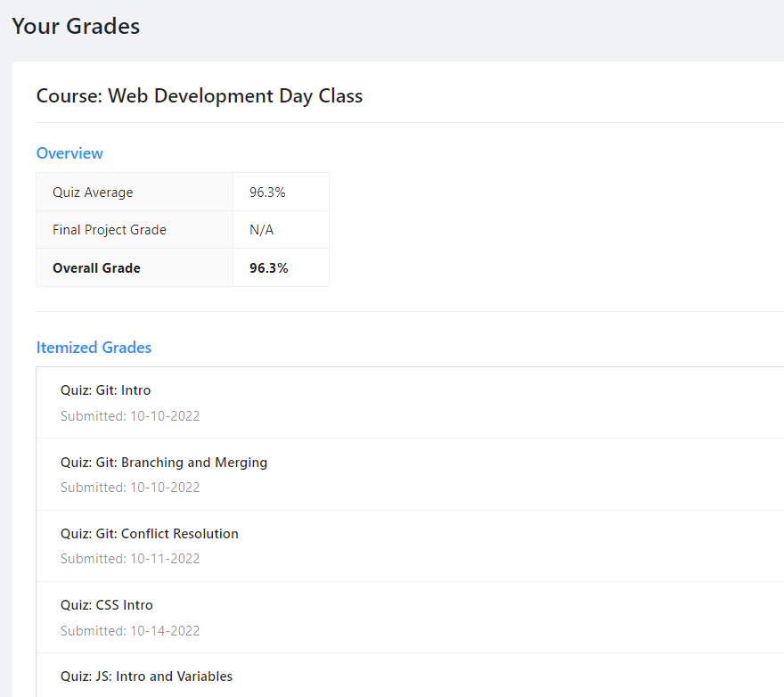This screenshot has width=784, height=697.
Task: Click the Overview section heading
Action: coord(69,153)
